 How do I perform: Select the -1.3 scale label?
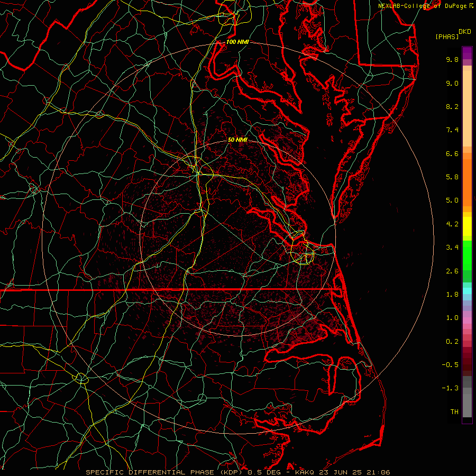[x=450, y=388]
